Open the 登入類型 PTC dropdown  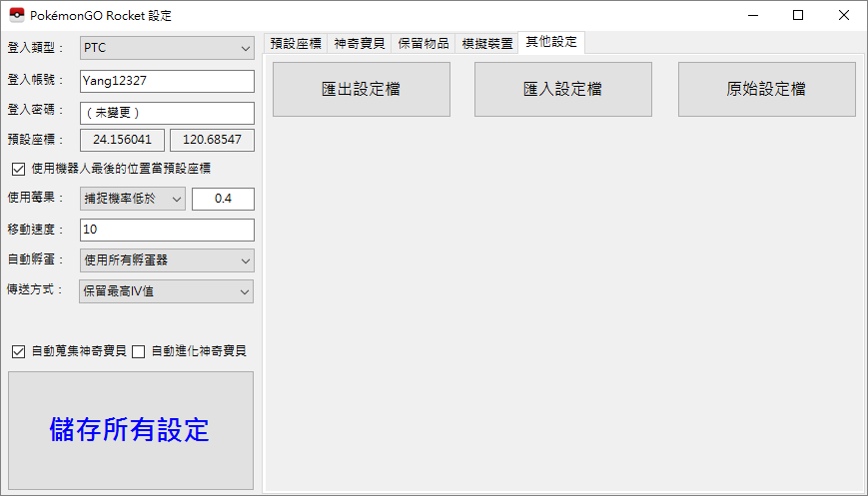tap(167, 48)
